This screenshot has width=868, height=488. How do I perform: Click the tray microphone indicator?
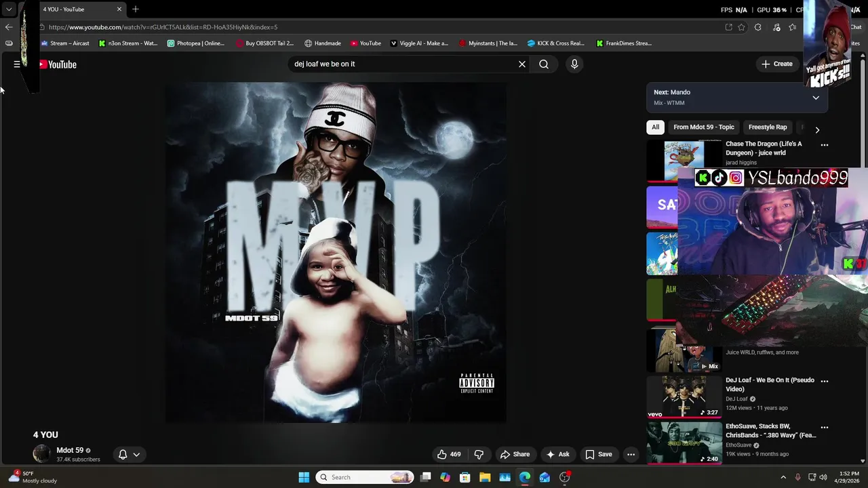[x=797, y=477]
